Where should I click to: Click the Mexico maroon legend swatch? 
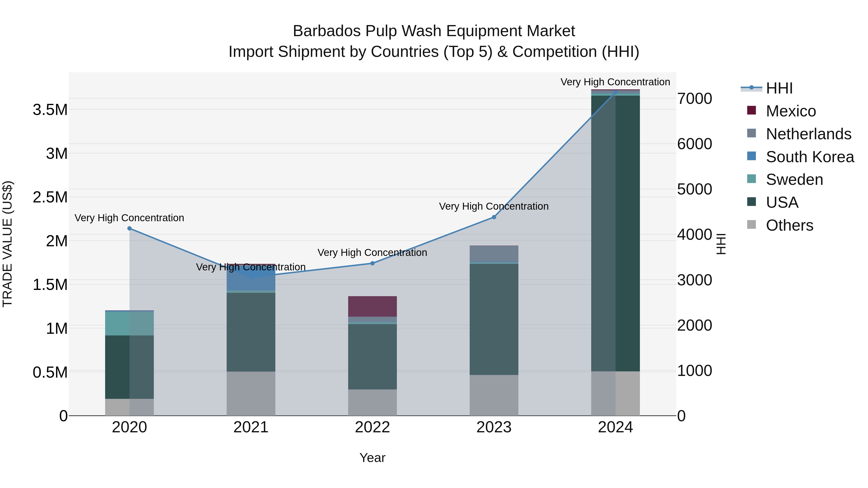(x=751, y=110)
